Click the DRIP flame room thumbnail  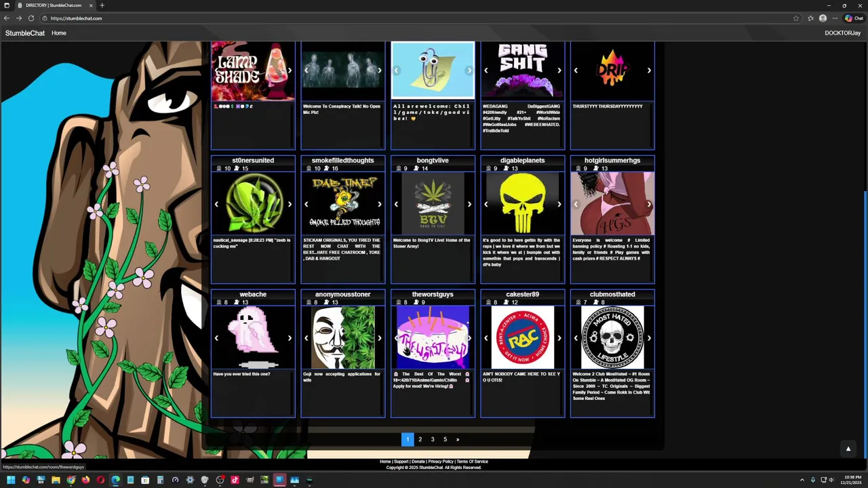click(612, 70)
